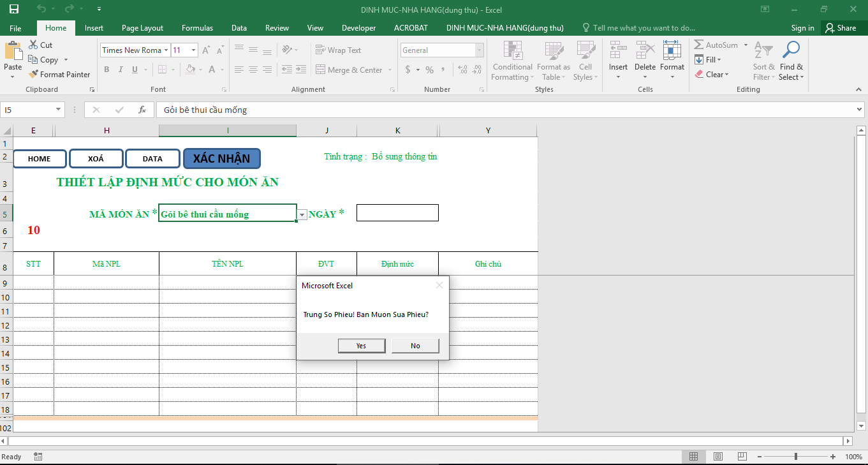This screenshot has width=868, height=465.
Task: Toggle Italic formatting button
Action: click(x=121, y=70)
